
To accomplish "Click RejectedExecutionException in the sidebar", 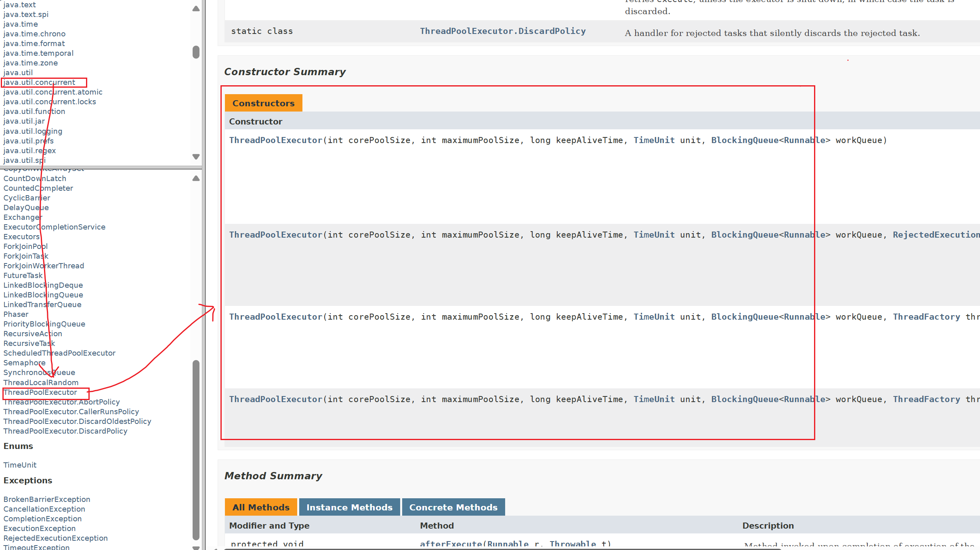I will (x=55, y=538).
